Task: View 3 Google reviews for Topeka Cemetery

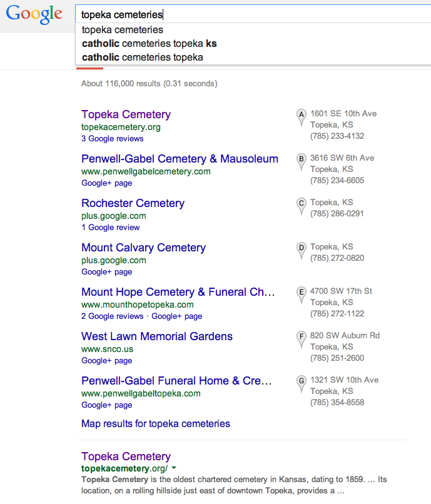Action: coord(112,139)
